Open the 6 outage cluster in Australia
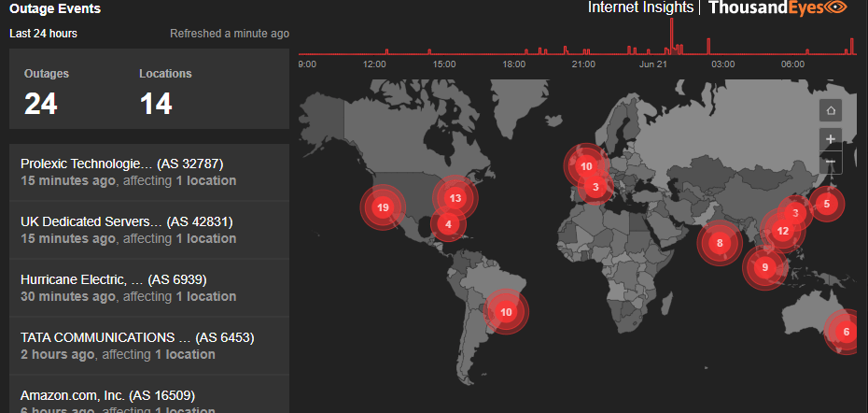This screenshot has height=413, width=868. pyautogui.click(x=846, y=332)
